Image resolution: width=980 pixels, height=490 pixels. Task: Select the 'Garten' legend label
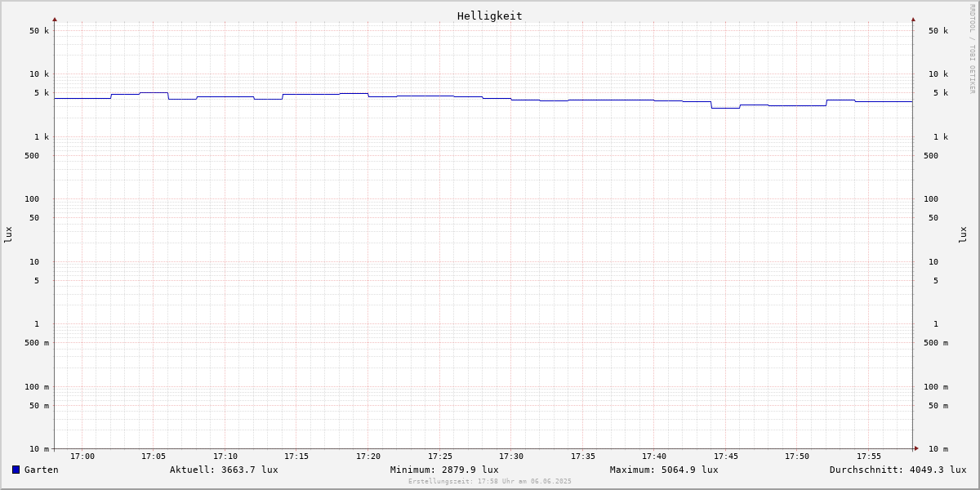pos(42,470)
